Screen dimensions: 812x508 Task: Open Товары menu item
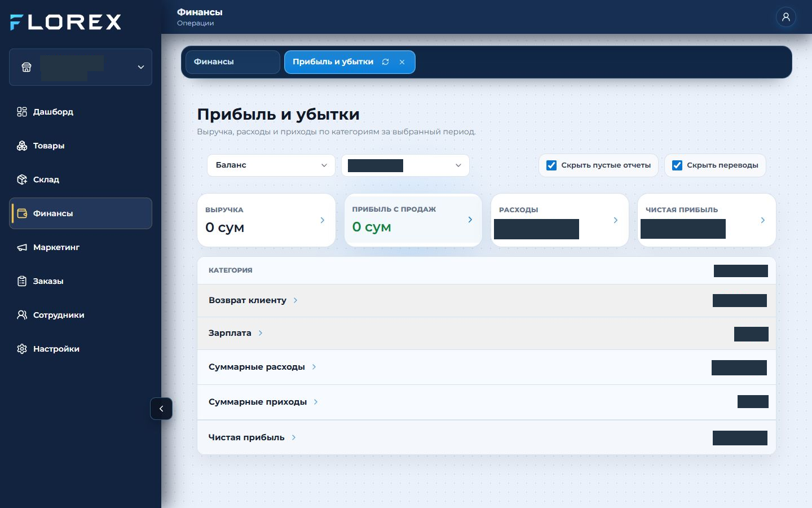pos(81,146)
